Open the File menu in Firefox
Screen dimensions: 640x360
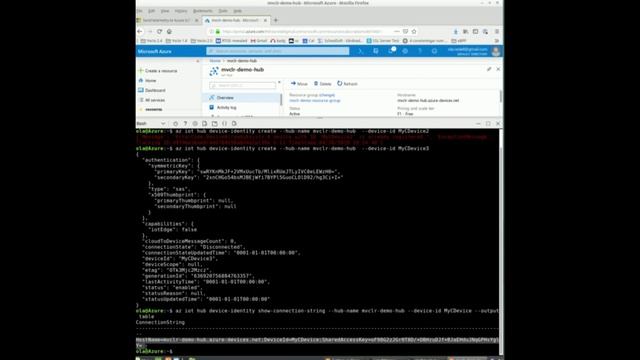pyautogui.click(x=140, y=11)
